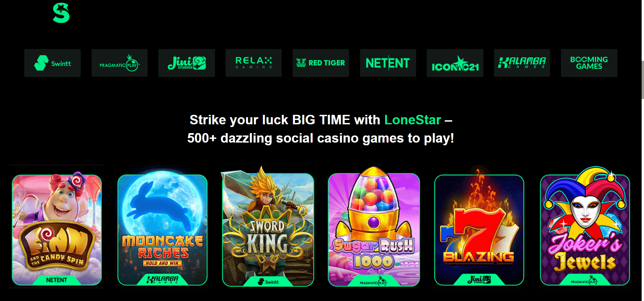Viewport: 644px width, 301px height.
Task: Click the page vertical scrollbar thumb
Action: pyautogui.click(x=643, y=80)
